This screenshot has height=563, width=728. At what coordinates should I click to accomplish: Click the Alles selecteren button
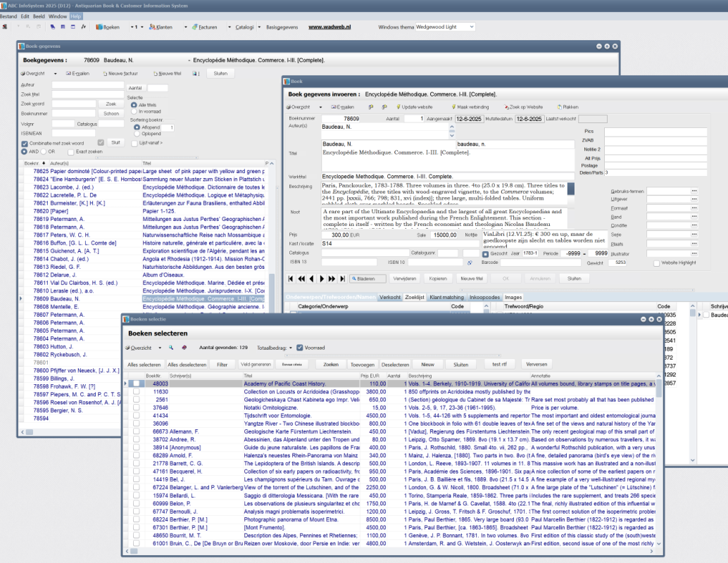pyautogui.click(x=144, y=365)
